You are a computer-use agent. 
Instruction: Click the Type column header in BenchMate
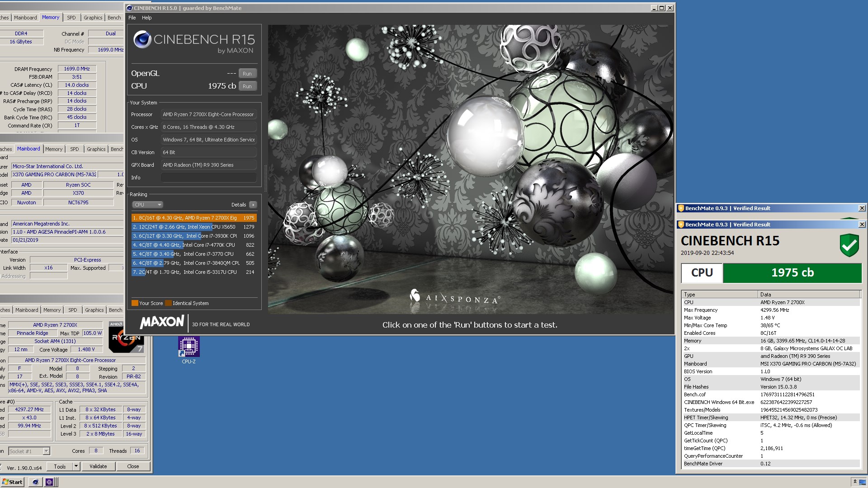click(720, 294)
